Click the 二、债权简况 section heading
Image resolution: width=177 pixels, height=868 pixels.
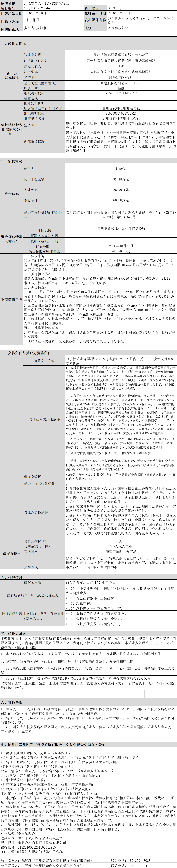[x=12, y=161]
